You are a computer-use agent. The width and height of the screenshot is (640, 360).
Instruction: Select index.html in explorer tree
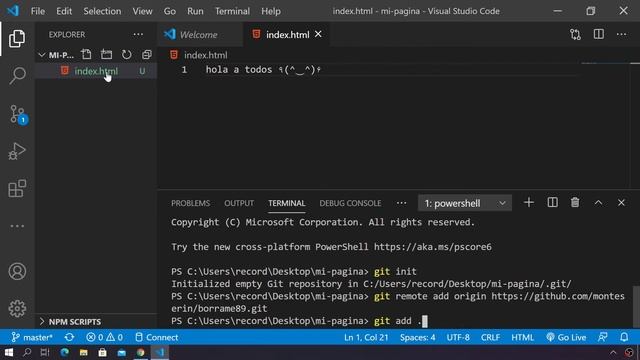96,71
